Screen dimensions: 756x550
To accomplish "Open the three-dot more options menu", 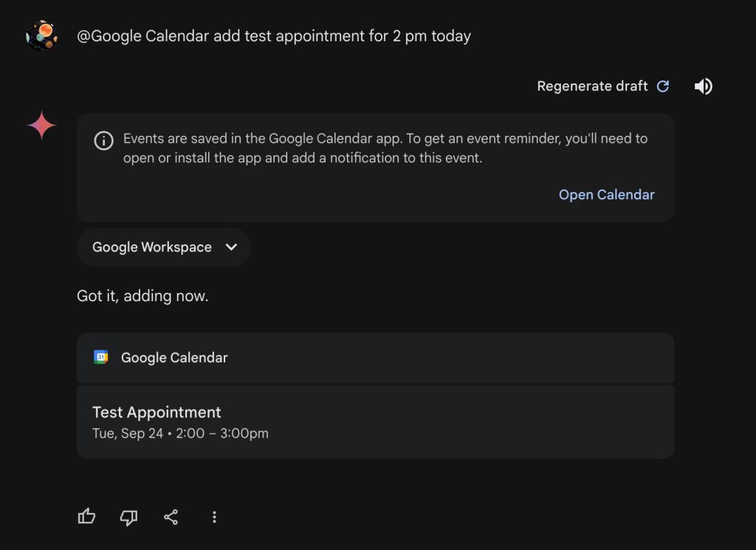I will tap(214, 517).
